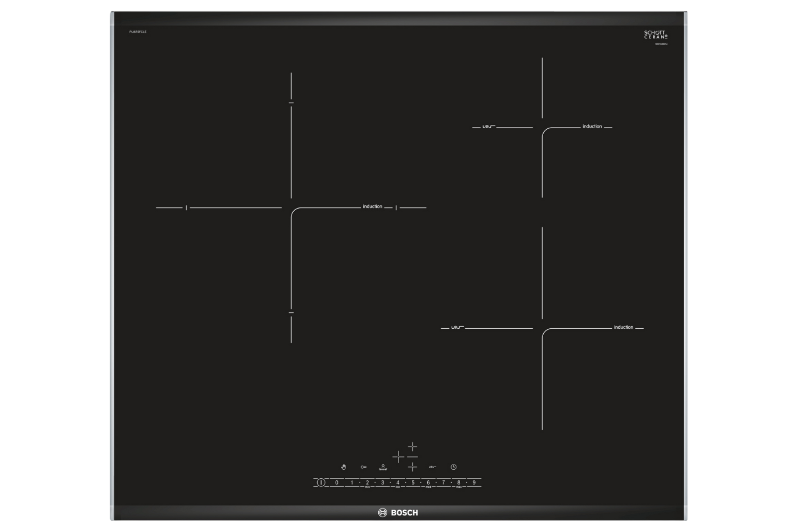Click the Schott Ceran logo
The image size is (798, 532).
click(655, 35)
